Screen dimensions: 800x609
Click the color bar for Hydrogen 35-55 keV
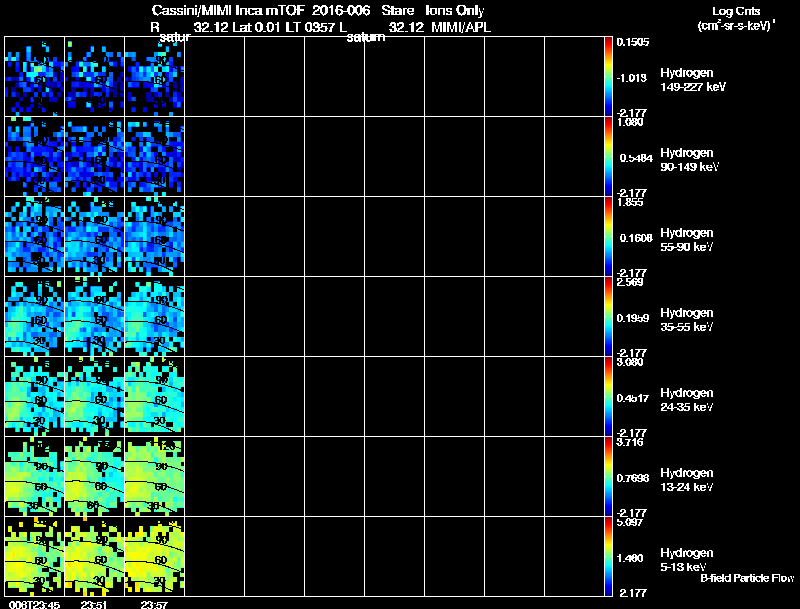(608, 317)
